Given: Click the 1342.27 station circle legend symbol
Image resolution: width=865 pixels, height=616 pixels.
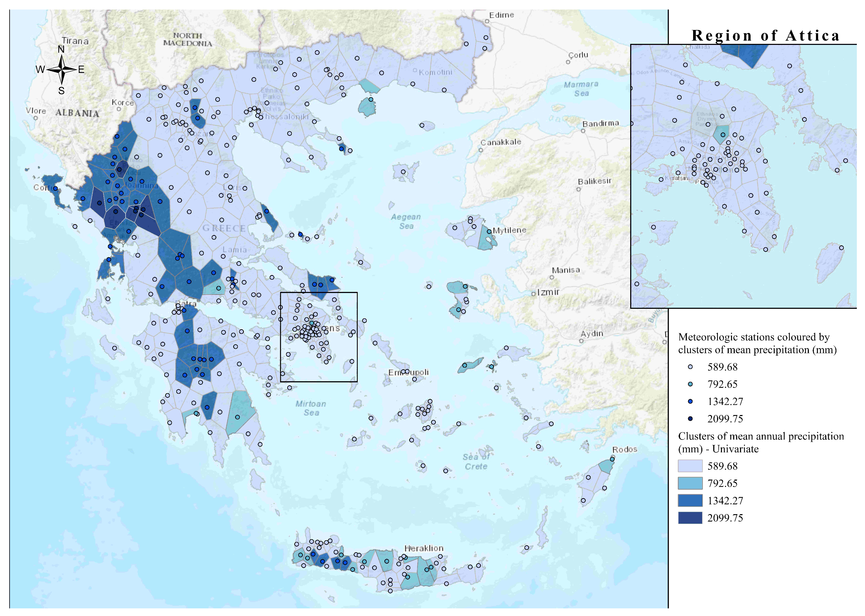Looking at the screenshot, I should click(x=690, y=401).
